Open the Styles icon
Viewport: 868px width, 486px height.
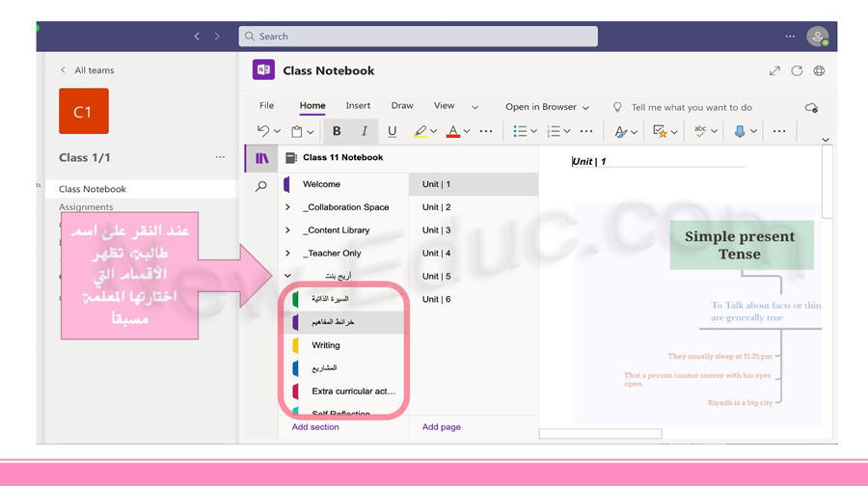(x=620, y=131)
